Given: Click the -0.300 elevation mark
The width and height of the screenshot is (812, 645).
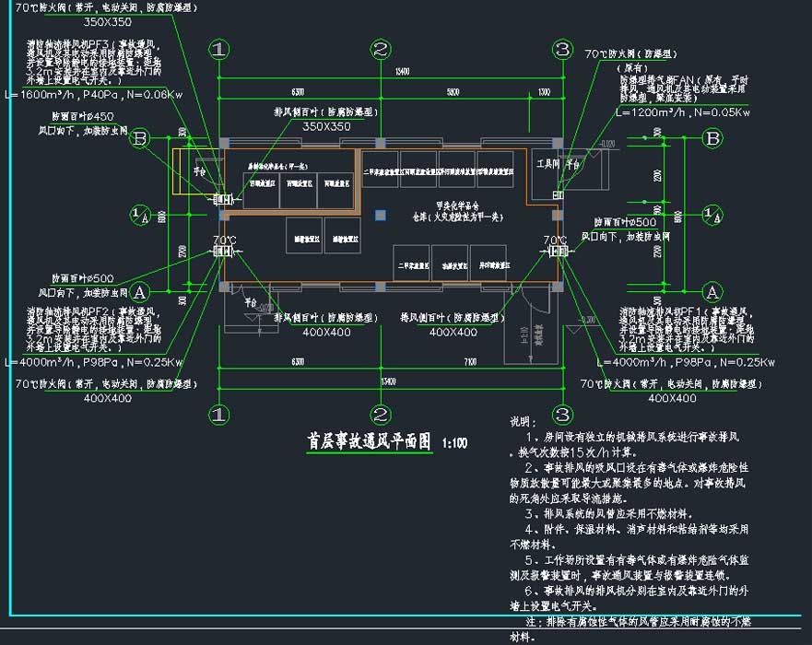Looking at the screenshot, I should [x=587, y=320].
